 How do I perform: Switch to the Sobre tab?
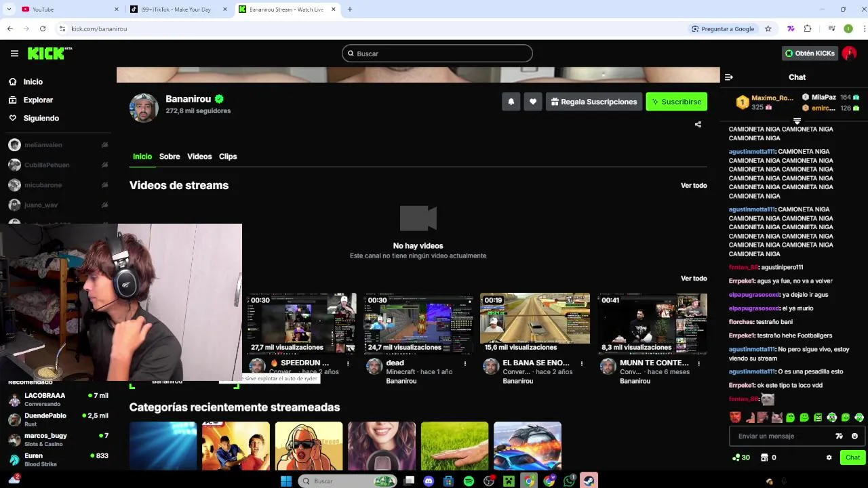pos(170,157)
